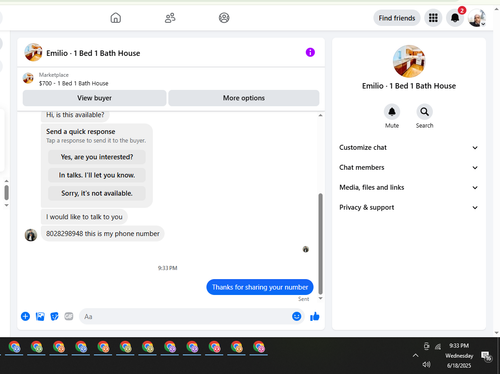
Task: Click the chat scroll down arrow
Action: click(x=320, y=298)
